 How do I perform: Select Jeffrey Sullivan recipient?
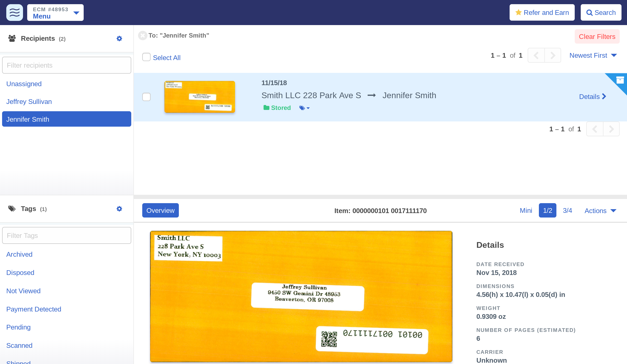click(29, 102)
